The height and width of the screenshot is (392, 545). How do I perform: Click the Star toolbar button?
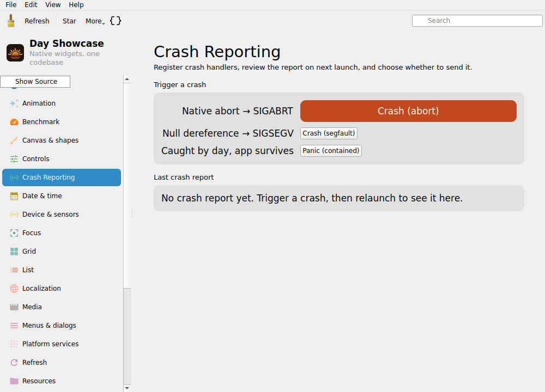click(x=69, y=21)
